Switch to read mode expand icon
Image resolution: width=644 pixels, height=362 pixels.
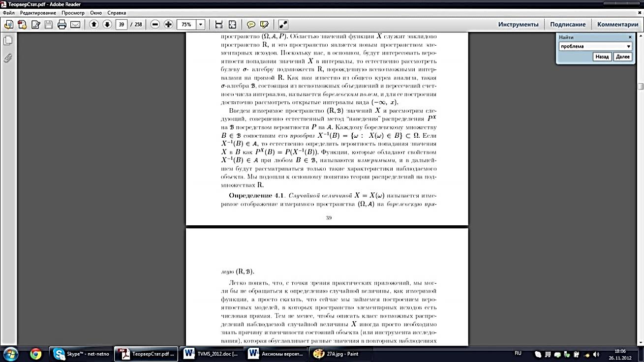[x=283, y=24]
